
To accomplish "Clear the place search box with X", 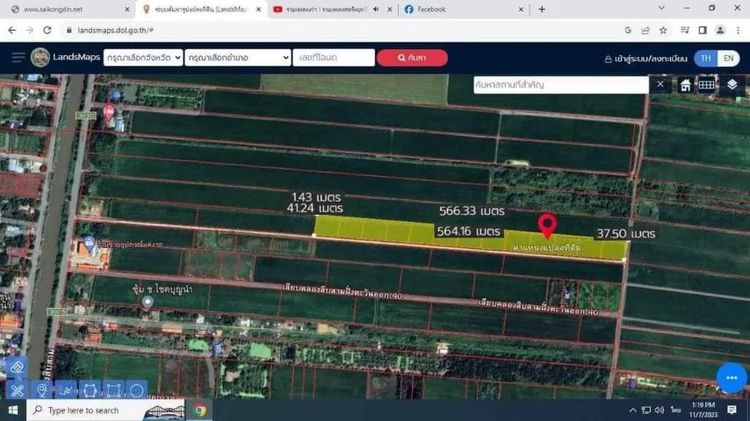I will [660, 85].
